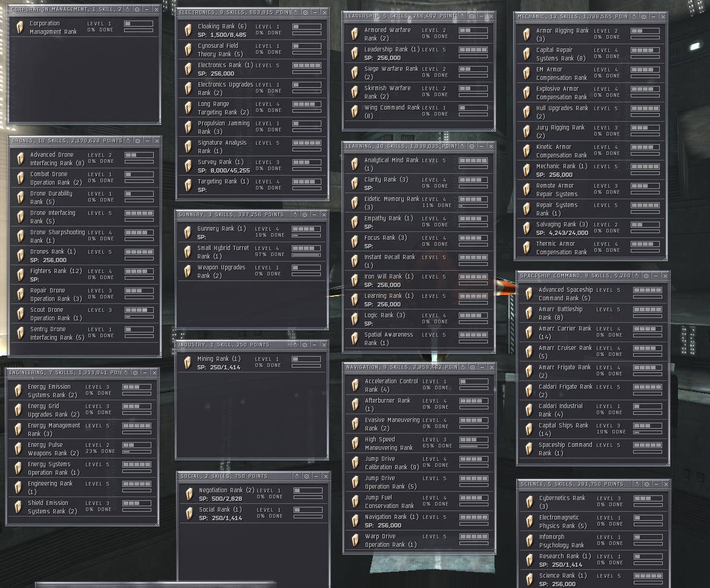
Task: Click the Learning window title bar
Action: pyautogui.click(x=419, y=146)
